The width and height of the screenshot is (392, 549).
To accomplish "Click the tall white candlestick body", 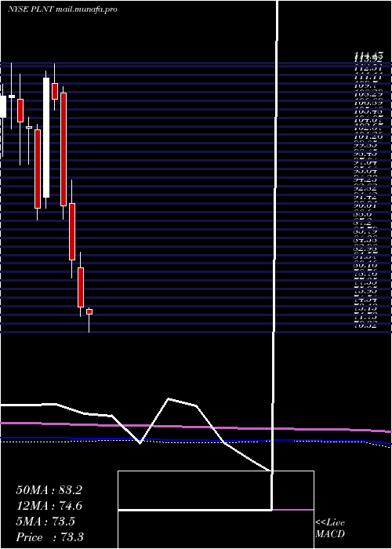I will (x=46, y=137).
